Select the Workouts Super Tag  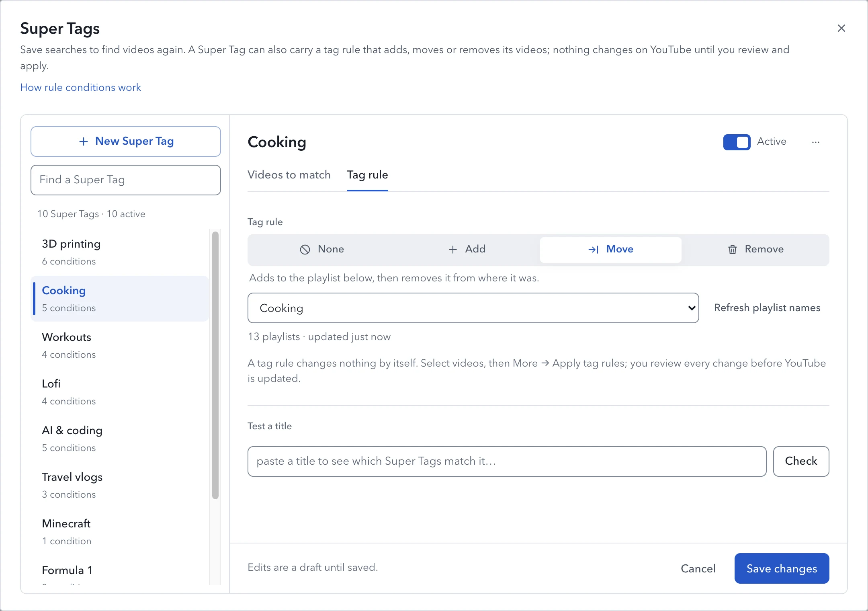tap(120, 345)
